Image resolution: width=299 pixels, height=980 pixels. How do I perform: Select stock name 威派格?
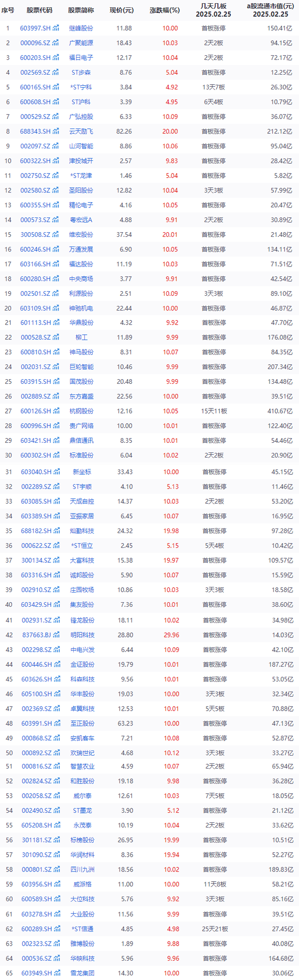(82, 885)
